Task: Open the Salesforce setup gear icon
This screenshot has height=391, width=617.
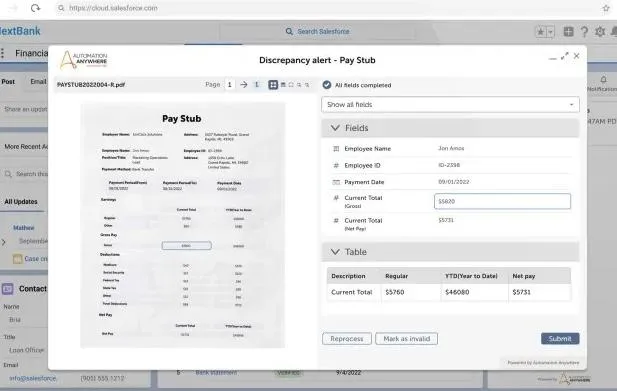Action: click(x=600, y=31)
